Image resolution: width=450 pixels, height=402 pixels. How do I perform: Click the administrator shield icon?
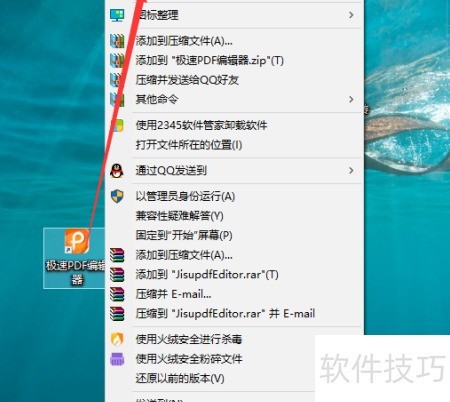(x=117, y=196)
